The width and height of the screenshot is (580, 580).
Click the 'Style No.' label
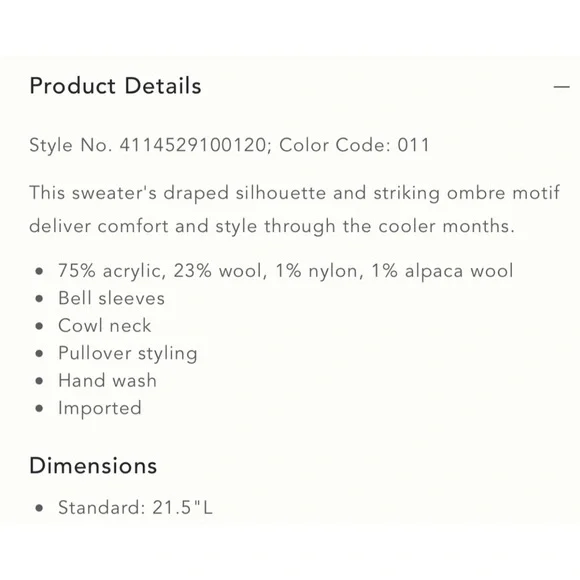point(71,145)
